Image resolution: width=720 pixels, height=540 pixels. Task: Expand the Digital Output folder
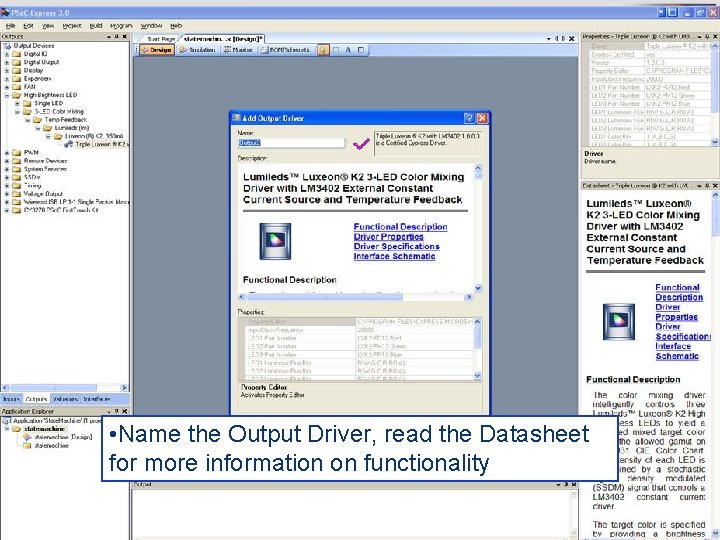(7, 62)
